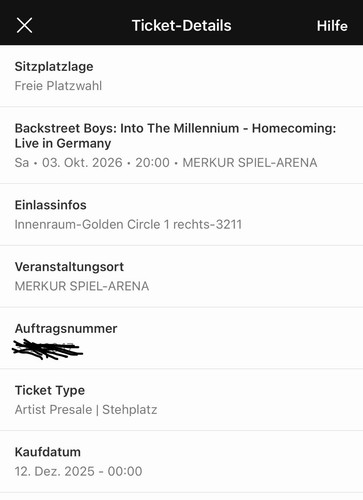Tap Innenraum-Golden Circle 1 rechts-3211 text
Screen dimensions: 363x500
(128, 224)
